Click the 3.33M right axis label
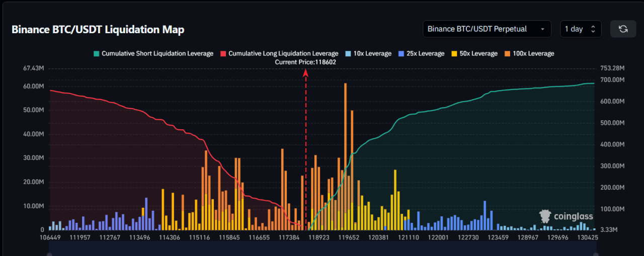Image resolution: width=644 pixels, height=256 pixels. point(610,230)
